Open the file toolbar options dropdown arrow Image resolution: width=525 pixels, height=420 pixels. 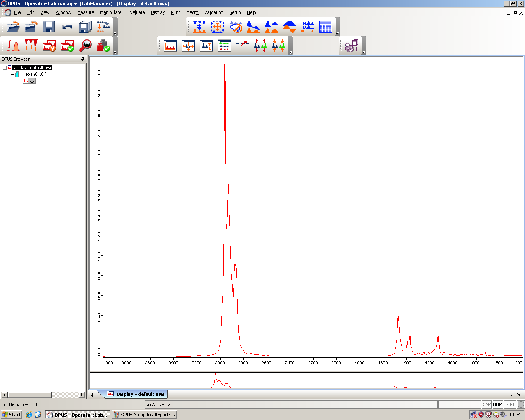115,34
